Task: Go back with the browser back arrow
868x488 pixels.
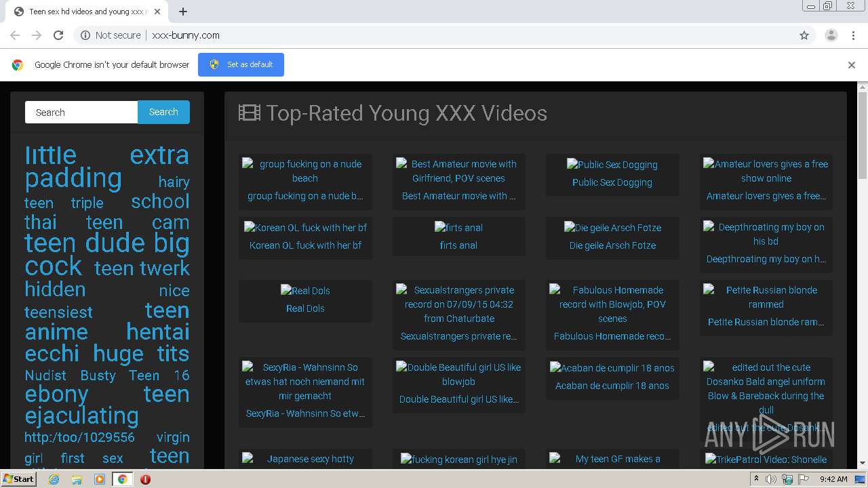Action: 15,35
